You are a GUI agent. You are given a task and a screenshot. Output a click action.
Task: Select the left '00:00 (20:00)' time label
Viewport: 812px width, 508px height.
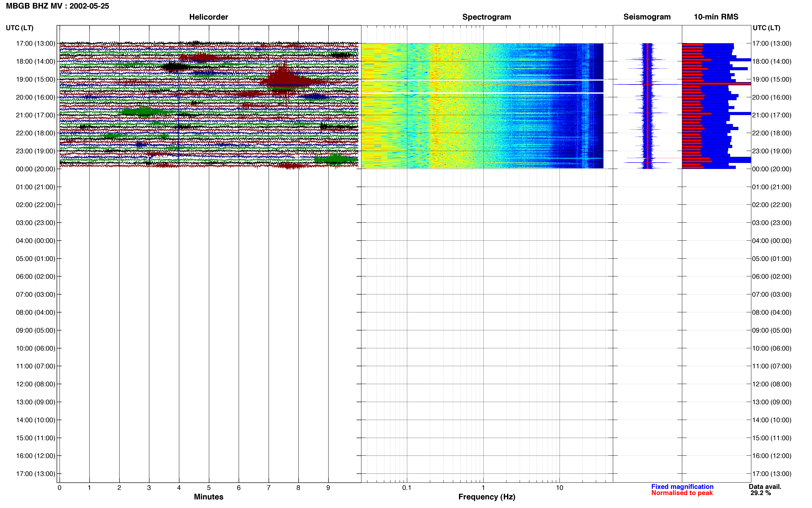point(36,169)
